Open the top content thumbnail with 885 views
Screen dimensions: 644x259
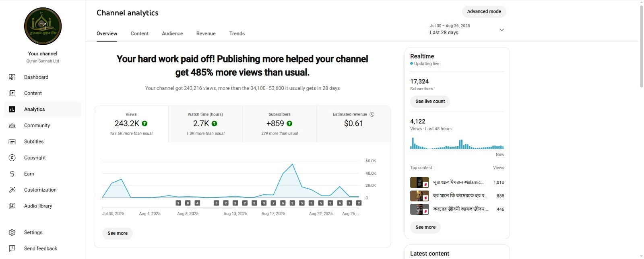pyautogui.click(x=419, y=196)
